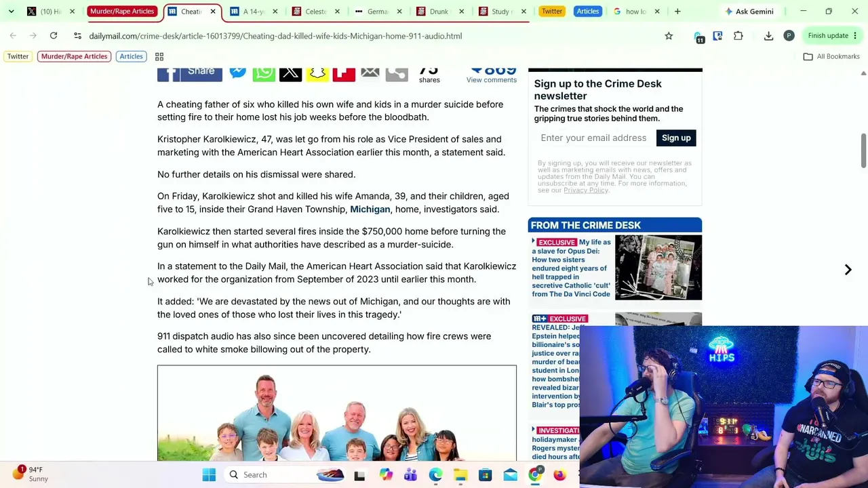
Task: Reload the Daily Mail page
Action: coord(54,36)
